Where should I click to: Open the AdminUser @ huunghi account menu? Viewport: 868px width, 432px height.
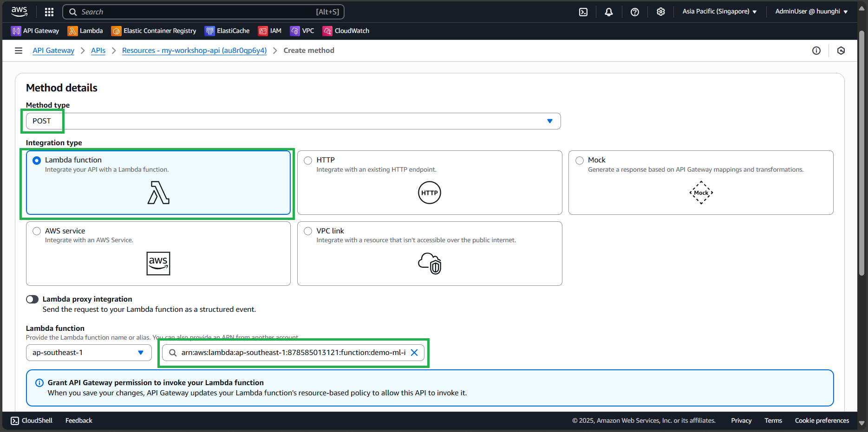click(x=811, y=12)
